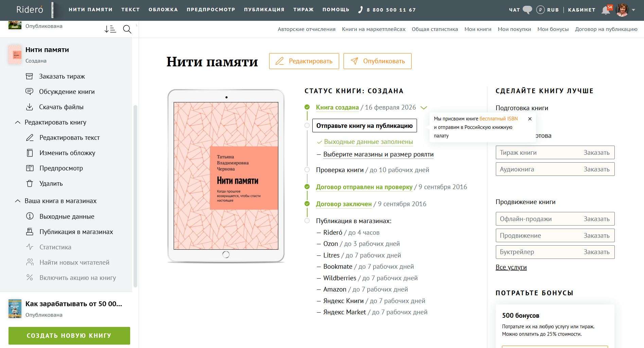Click the percent icon 'Включить акцию на книгу'
Viewport: 644px width, 348px height.
click(30, 278)
